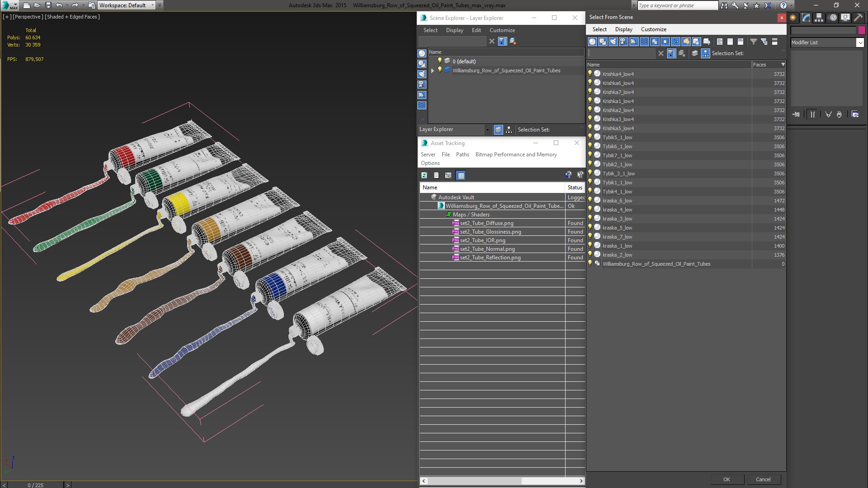
Task: Open the Motion command panel tab
Action: point(832,18)
